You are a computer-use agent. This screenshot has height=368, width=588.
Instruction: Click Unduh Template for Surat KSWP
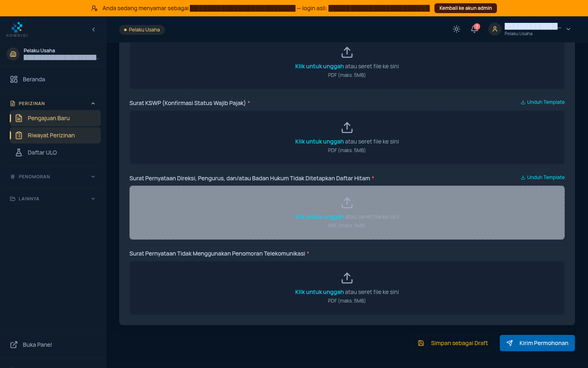(x=543, y=102)
